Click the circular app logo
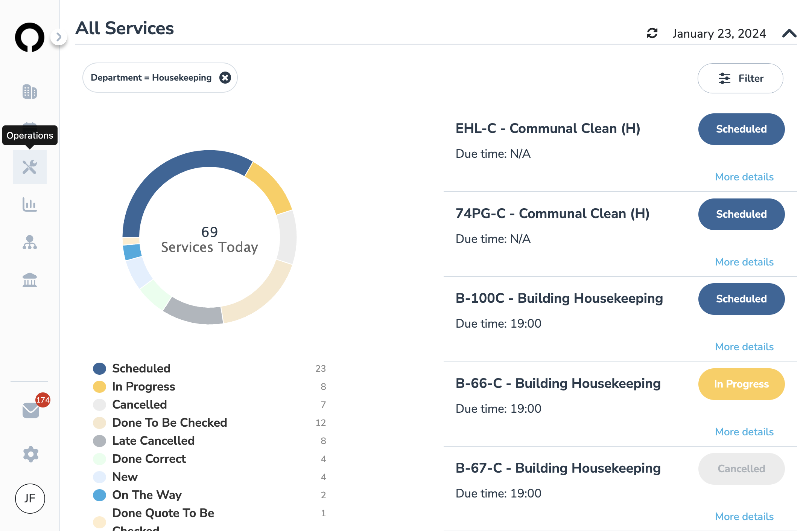Screen dimensions: 812x531 [x=30, y=37]
